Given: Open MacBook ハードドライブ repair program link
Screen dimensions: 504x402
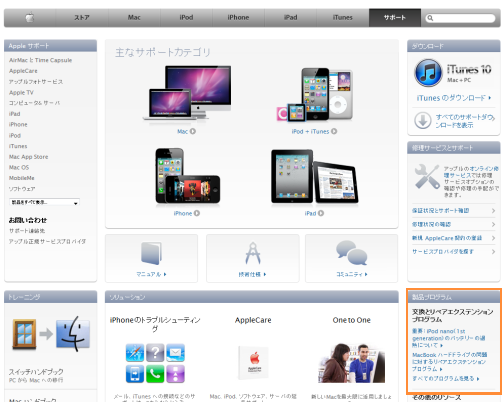Looking at the screenshot, I should tap(449, 362).
